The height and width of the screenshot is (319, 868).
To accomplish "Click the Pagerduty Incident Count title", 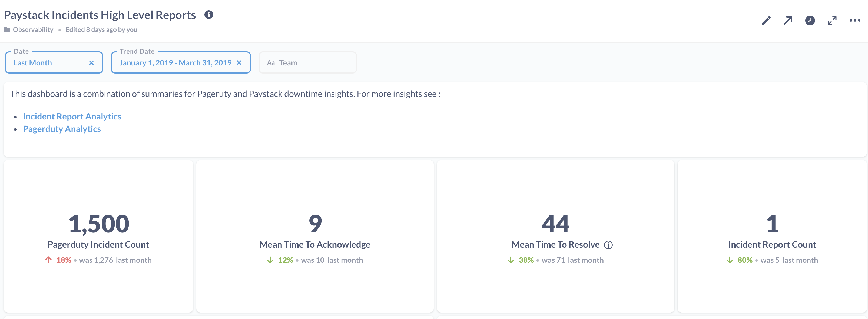I will point(98,245).
